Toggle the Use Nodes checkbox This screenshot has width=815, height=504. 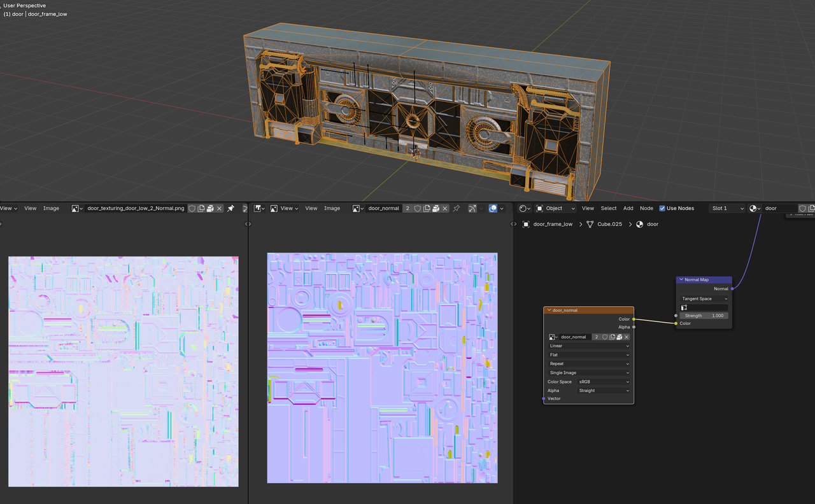662,208
